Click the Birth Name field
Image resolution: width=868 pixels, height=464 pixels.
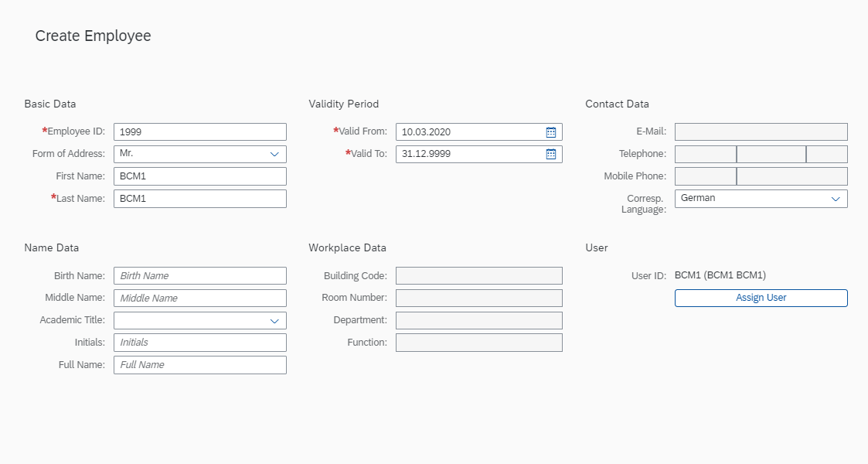(199, 275)
